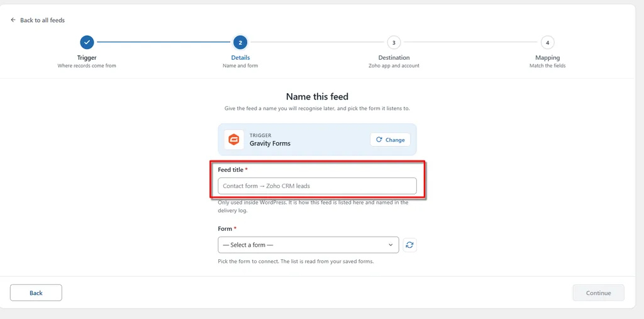Click the 'Only used inside WordPress' help text
The width and height of the screenshot is (644, 319).
[x=313, y=206]
